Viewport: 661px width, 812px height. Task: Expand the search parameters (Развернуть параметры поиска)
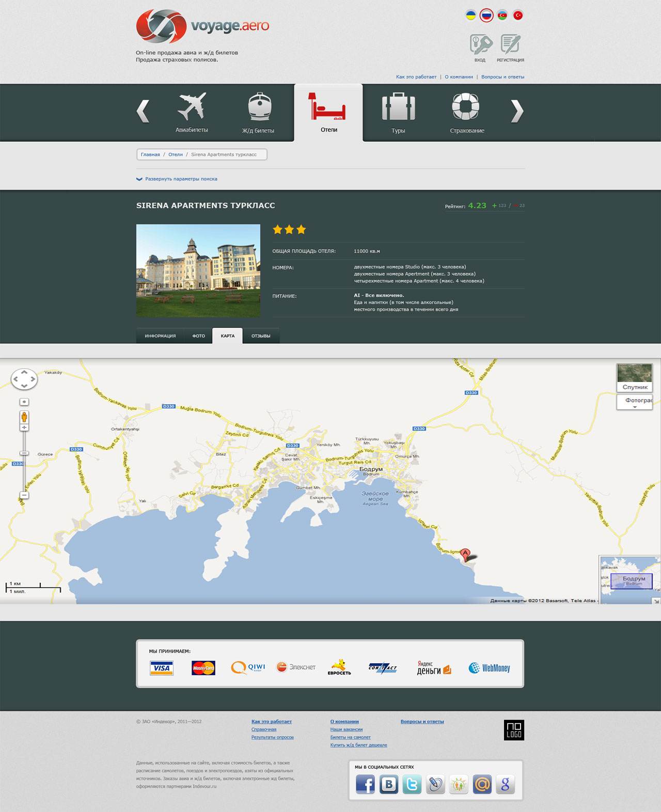click(181, 179)
